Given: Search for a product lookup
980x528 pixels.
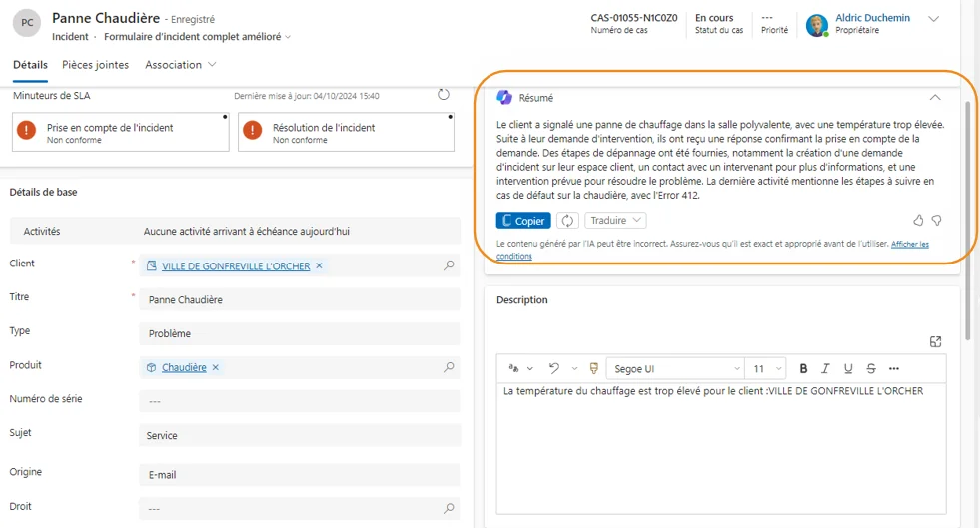Looking at the screenshot, I should [x=449, y=367].
